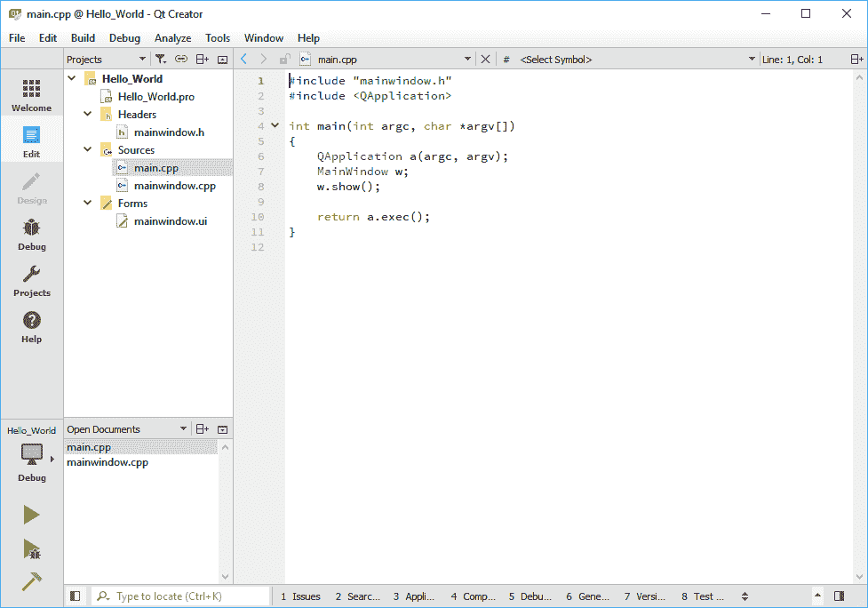Viewport: 868px width, 608px height.
Task: Close the main.cpp document with X
Action: point(485,60)
